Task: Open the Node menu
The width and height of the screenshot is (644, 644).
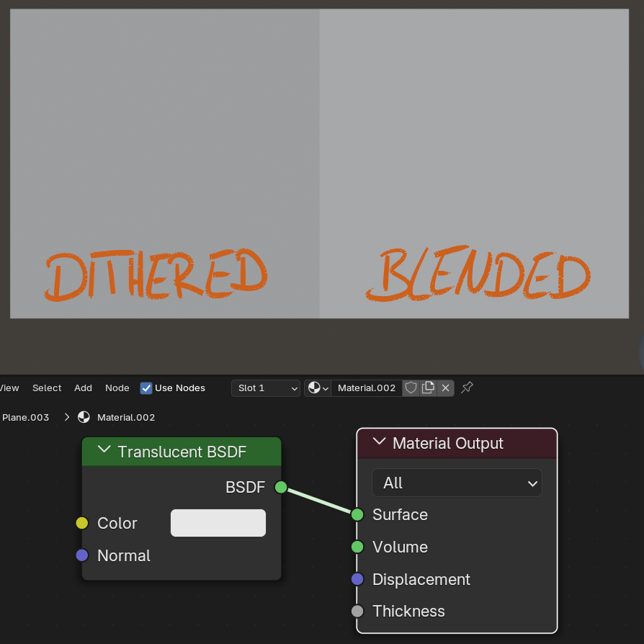Action: tap(117, 388)
